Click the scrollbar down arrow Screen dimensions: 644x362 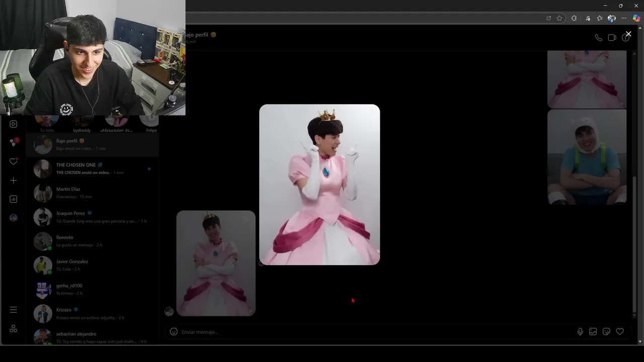[x=640, y=341]
